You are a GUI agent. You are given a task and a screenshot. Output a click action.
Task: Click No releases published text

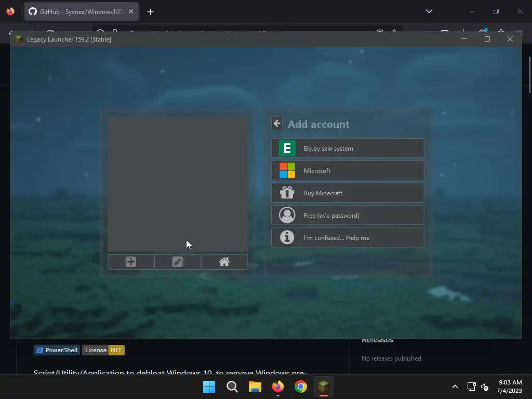[391, 358]
